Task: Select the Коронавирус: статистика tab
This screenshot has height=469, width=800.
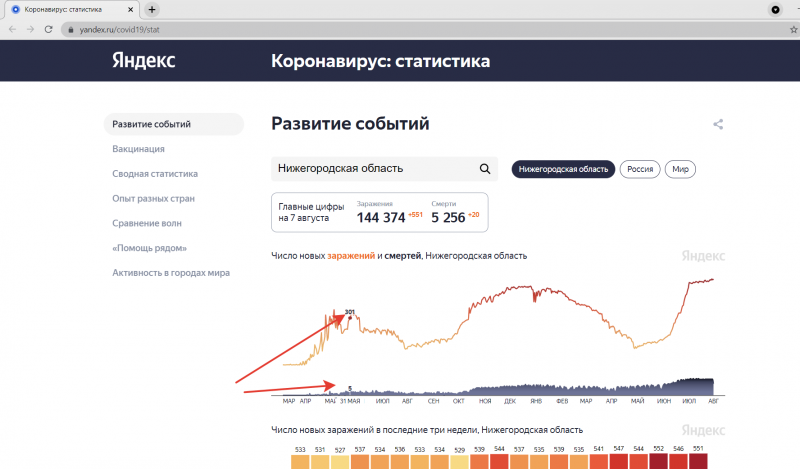Action: click(70, 10)
